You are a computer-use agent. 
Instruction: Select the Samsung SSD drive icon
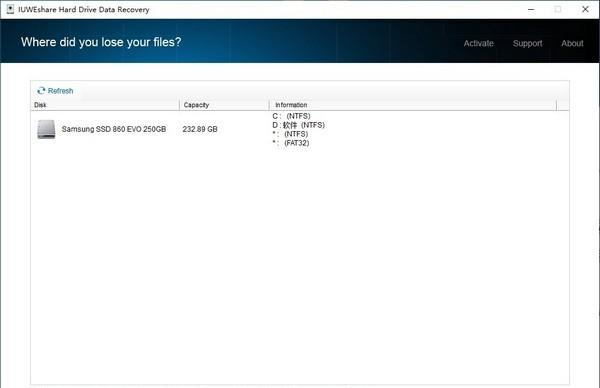[x=46, y=129]
